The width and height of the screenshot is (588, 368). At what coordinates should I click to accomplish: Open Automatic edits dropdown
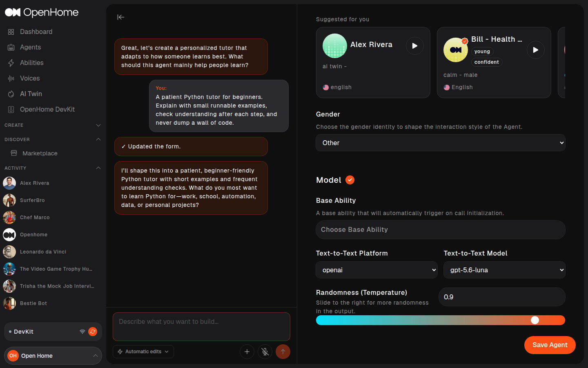[143, 352]
